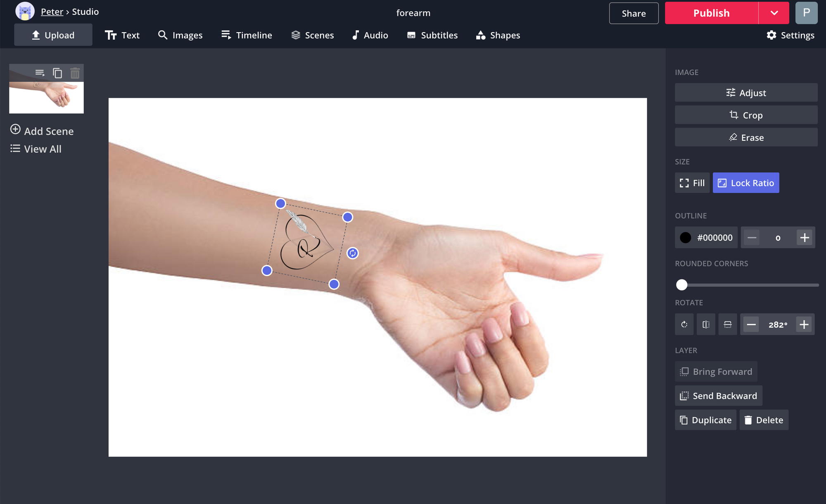The image size is (826, 504).
Task: Click the Share button
Action: [634, 12]
